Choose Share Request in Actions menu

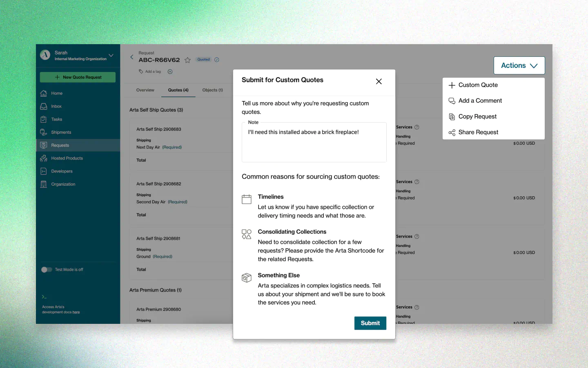tap(478, 132)
